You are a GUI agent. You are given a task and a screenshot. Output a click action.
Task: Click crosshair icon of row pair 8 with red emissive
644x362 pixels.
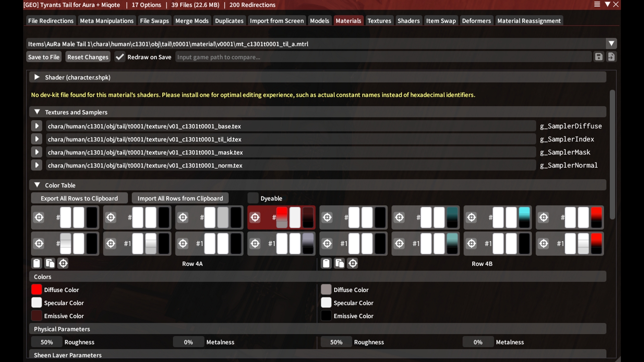coord(544,217)
